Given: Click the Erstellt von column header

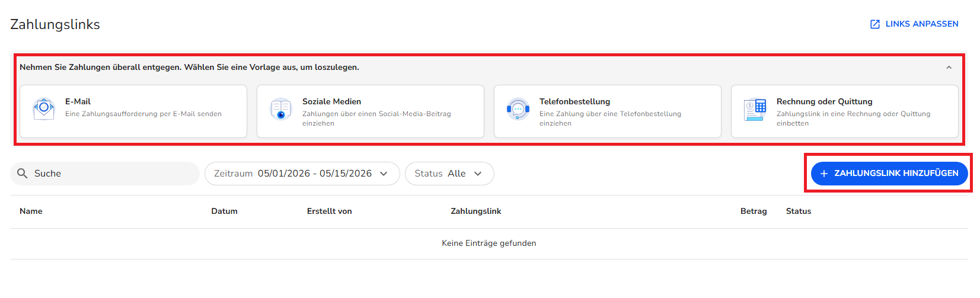Looking at the screenshot, I should pyautogui.click(x=329, y=212).
